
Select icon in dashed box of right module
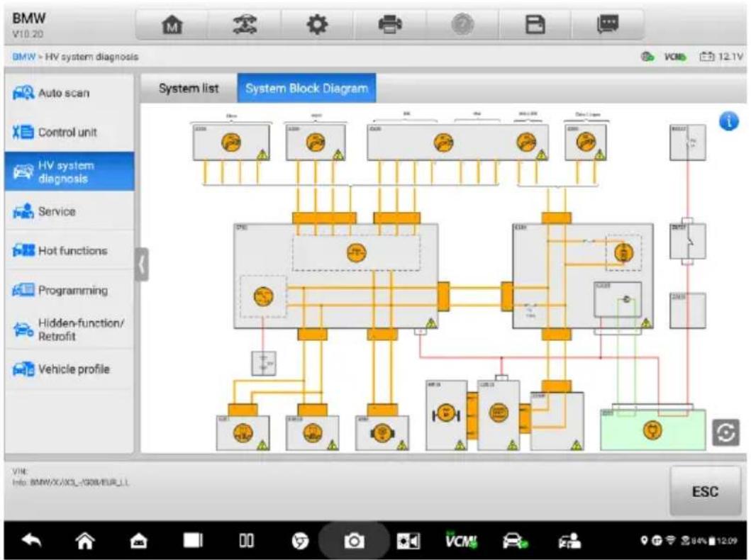click(x=623, y=252)
